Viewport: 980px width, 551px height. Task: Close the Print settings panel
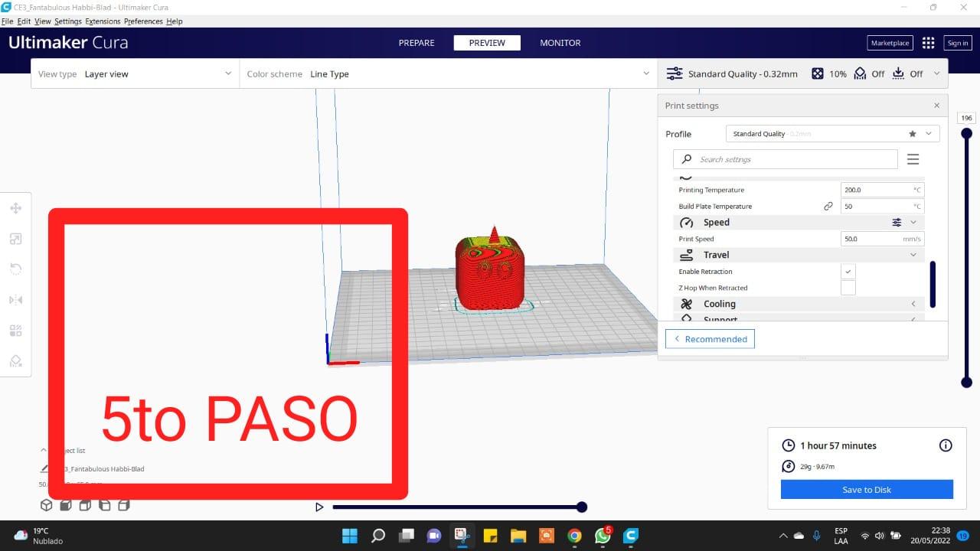936,106
